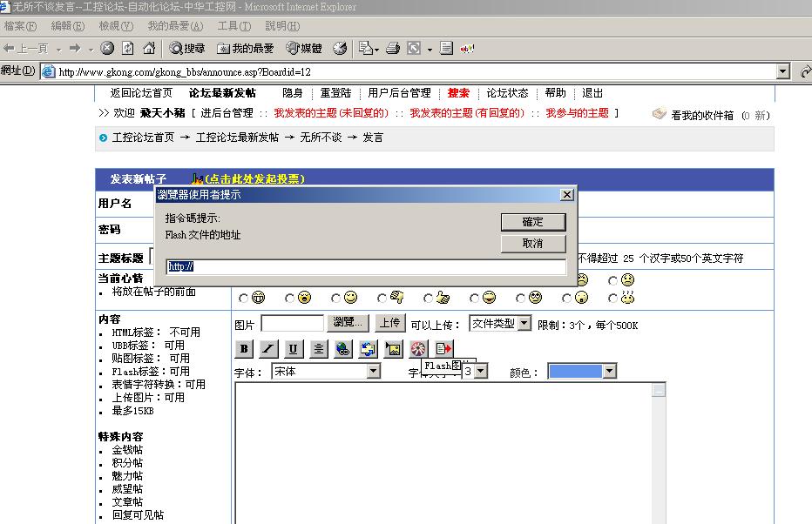This screenshot has width=812, height=524.
Task: Select the shocked face mood radio button
Action: point(289,299)
